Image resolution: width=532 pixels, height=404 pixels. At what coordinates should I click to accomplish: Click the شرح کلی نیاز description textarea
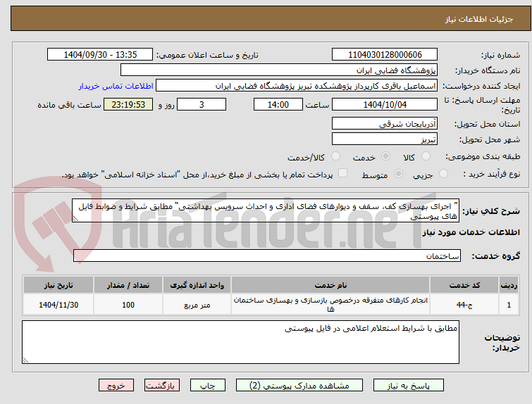click(266, 211)
